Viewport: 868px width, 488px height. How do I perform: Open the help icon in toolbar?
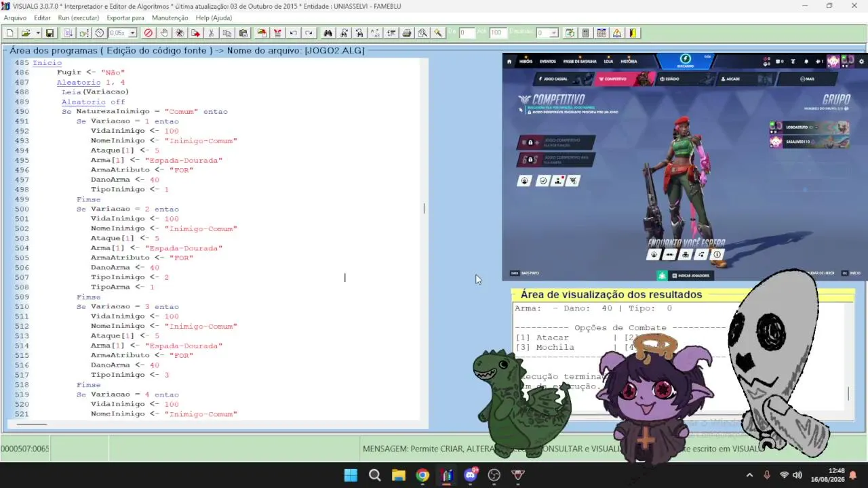pyautogui.click(x=617, y=33)
